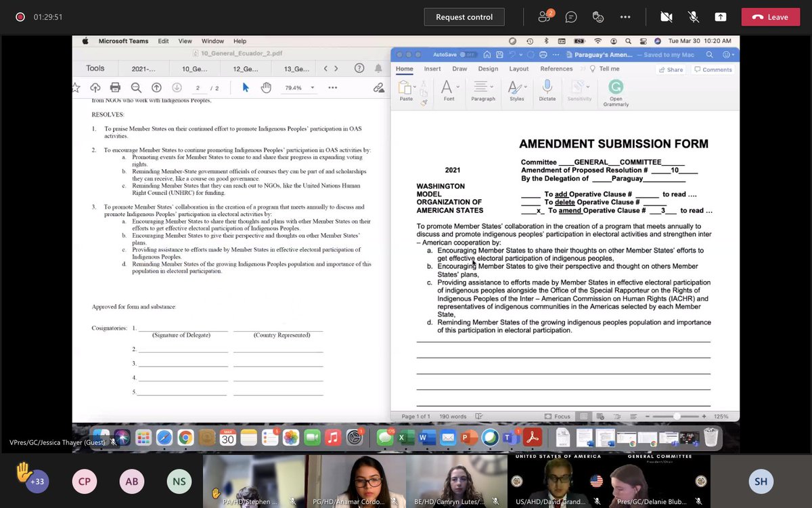The image size is (812, 508).
Task: Click next tab chevron in Acrobat
Action: [338, 68]
